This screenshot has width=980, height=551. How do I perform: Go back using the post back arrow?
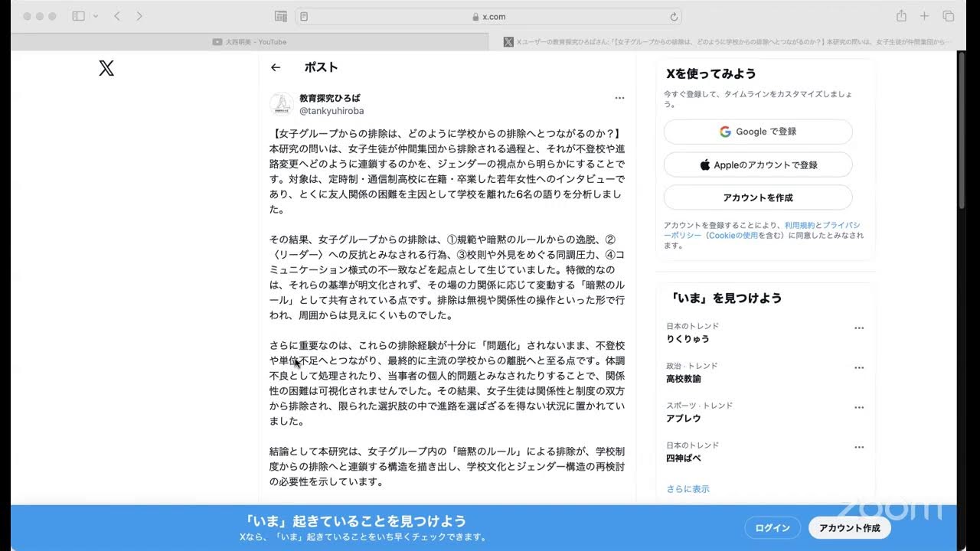click(276, 67)
